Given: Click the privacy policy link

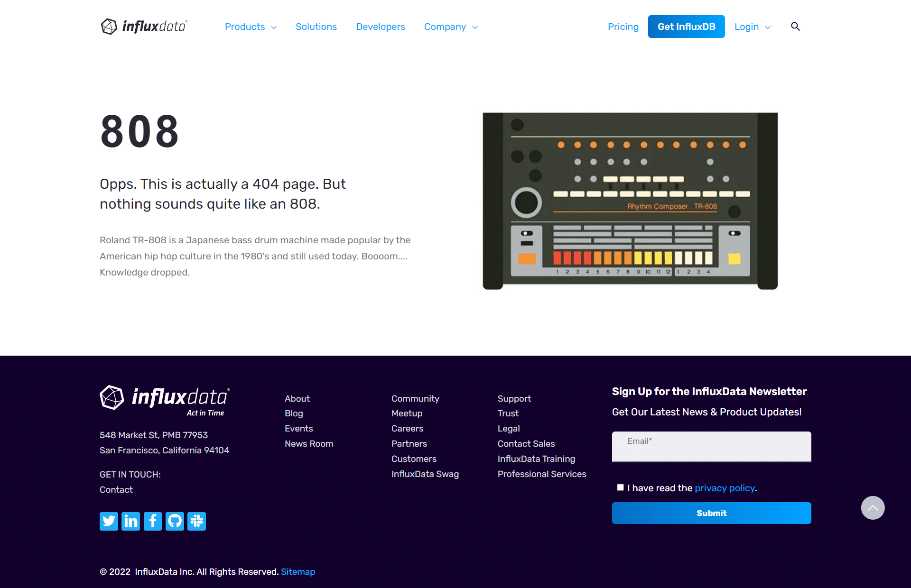Looking at the screenshot, I should coord(725,488).
